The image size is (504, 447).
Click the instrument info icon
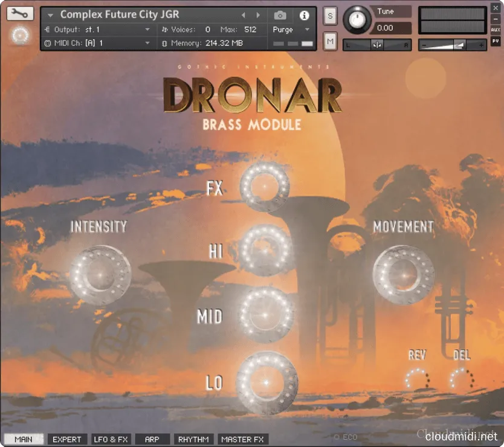tap(305, 15)
